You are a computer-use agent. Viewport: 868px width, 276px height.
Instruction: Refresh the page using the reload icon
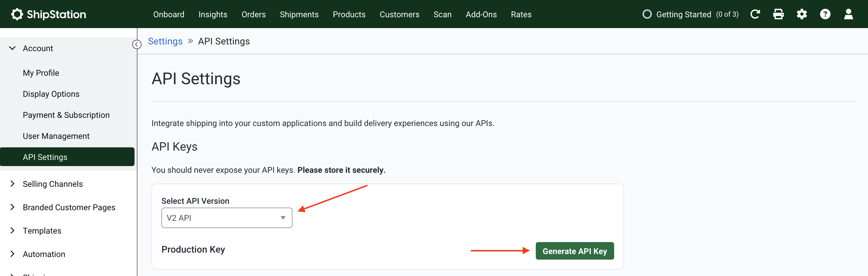[755, 14]
